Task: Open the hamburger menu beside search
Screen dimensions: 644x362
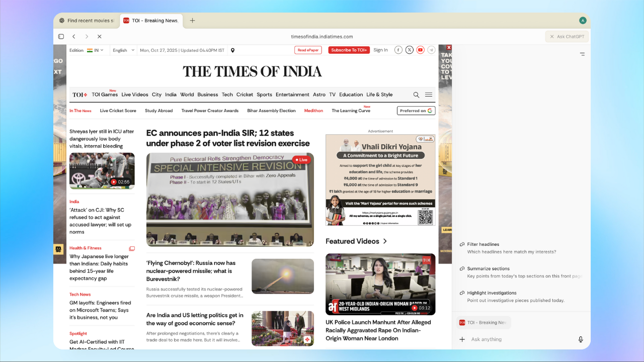Action: [429, 95]
